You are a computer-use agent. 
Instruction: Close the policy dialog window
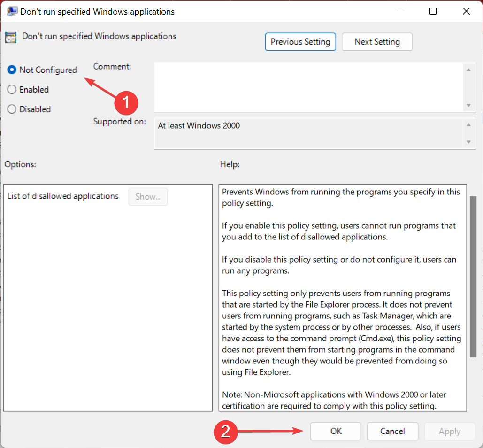point(467,11)
